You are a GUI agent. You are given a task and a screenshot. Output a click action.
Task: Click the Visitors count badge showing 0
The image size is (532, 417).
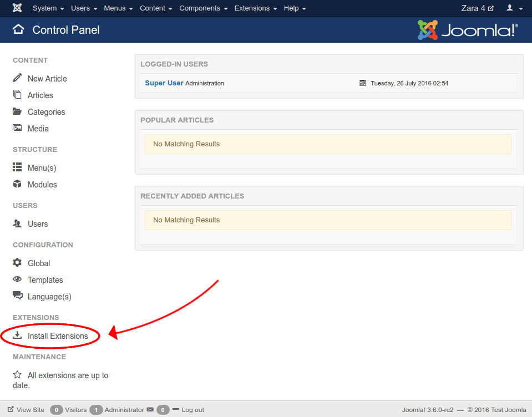pyautogui.click(x=57, y=410)
